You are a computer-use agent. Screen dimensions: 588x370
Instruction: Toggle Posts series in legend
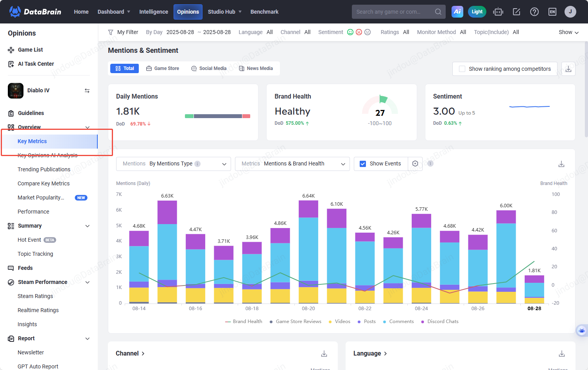click(367, 322)
